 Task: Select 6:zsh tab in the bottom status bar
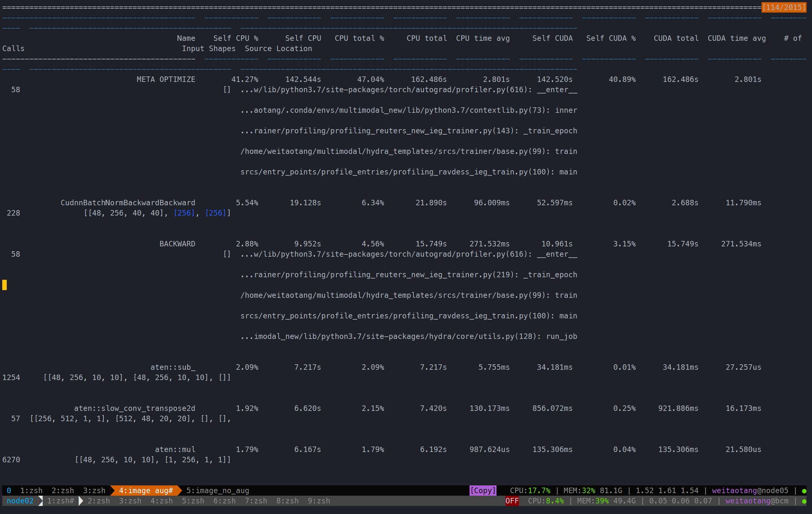click(x=225, y=501)
